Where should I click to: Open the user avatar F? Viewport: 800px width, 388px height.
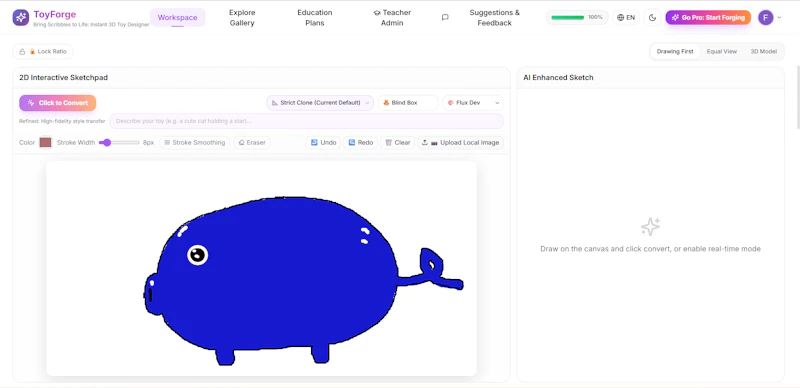[x=765, y=17]
